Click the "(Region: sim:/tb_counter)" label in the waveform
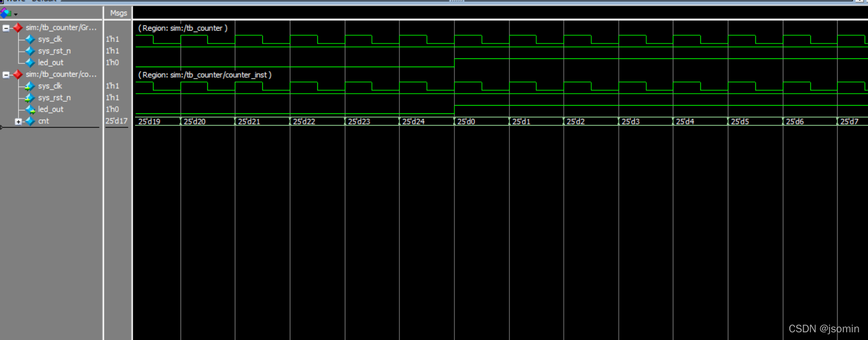The image size is (868, 340). [183, 28]
